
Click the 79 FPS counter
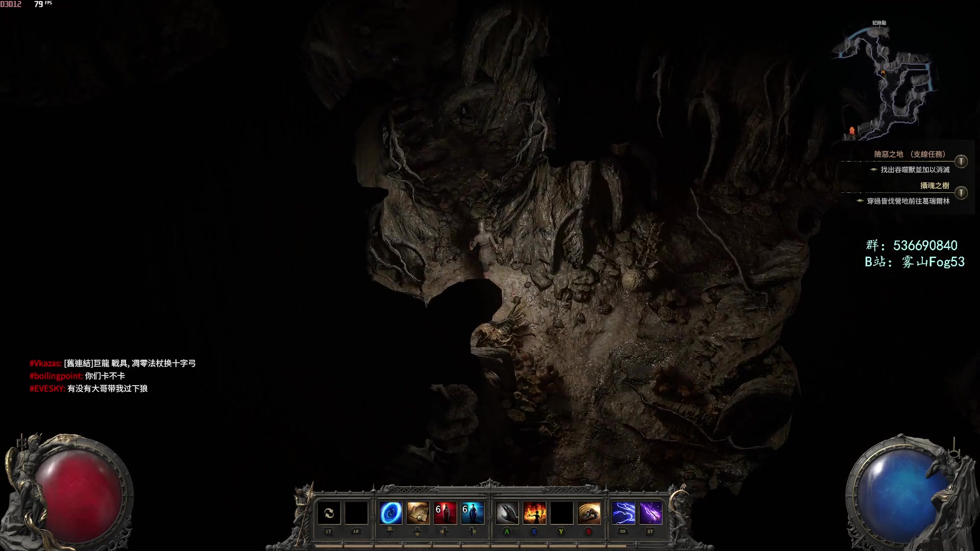coord(43,4)
